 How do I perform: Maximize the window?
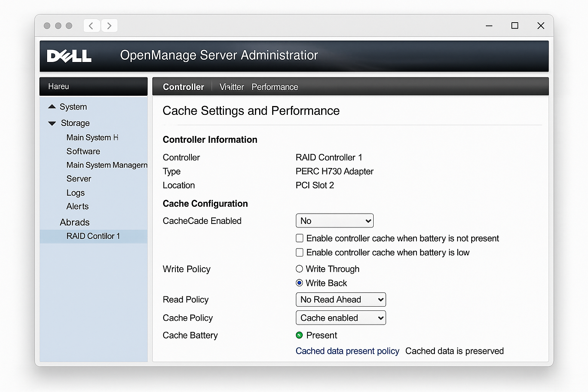[x=515, y=26]
